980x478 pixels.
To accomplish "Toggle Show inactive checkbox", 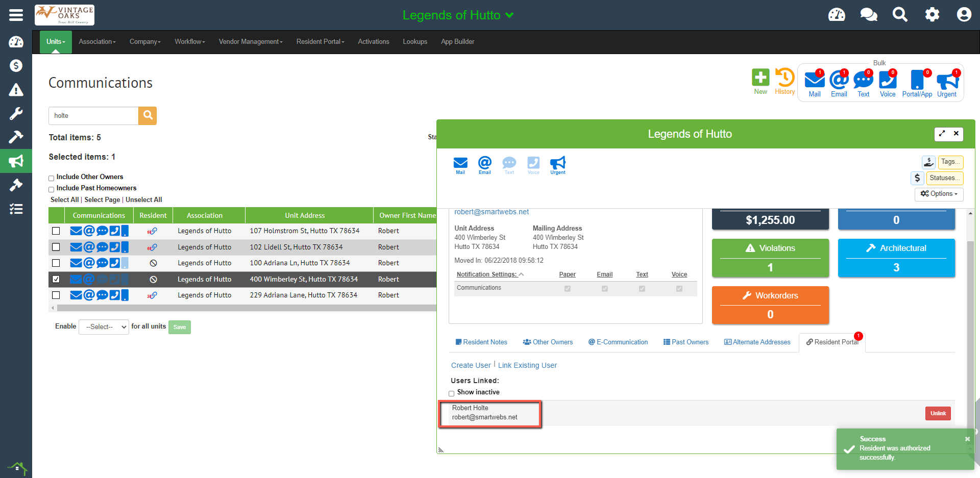I will (x=451, y=393).
